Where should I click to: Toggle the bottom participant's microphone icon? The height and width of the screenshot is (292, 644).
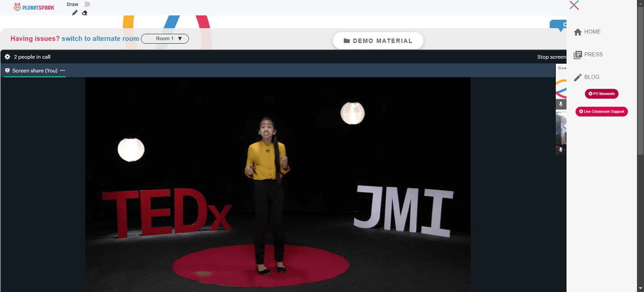(561, 150)
